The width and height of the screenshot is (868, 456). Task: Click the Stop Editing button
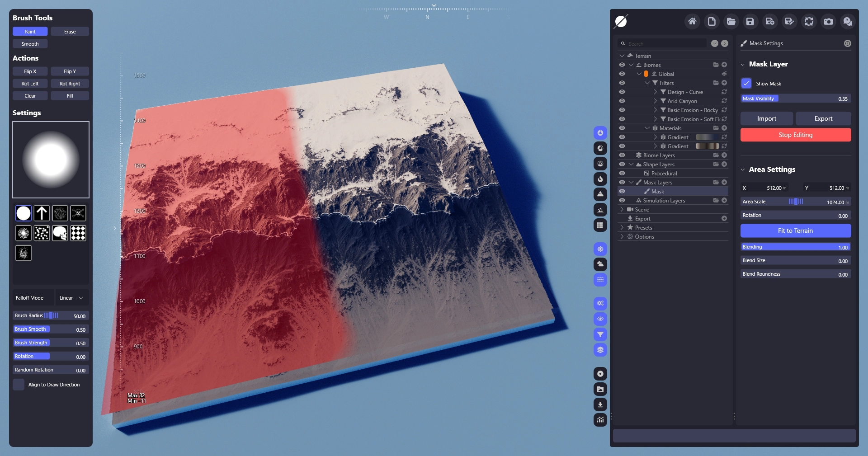pos(795,135)
